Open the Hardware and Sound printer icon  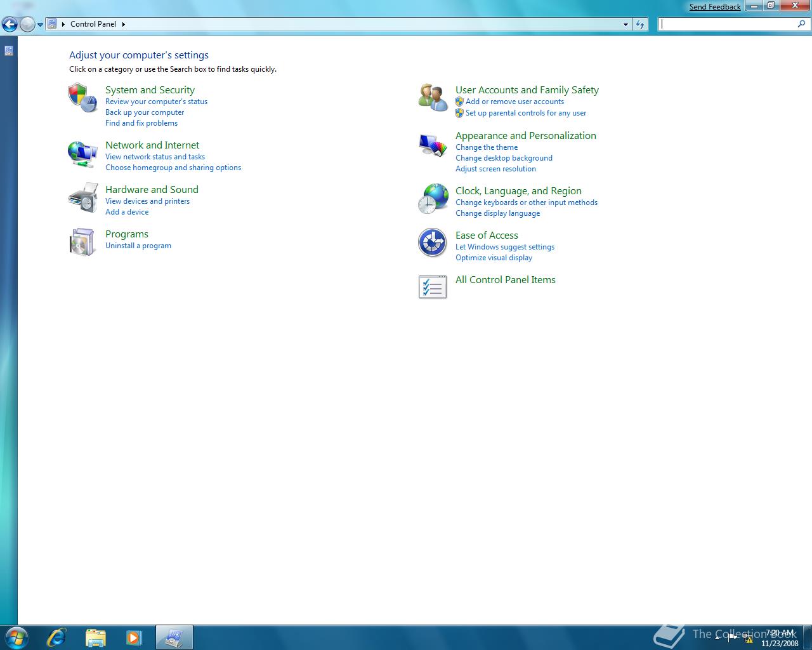coord(82,197)
